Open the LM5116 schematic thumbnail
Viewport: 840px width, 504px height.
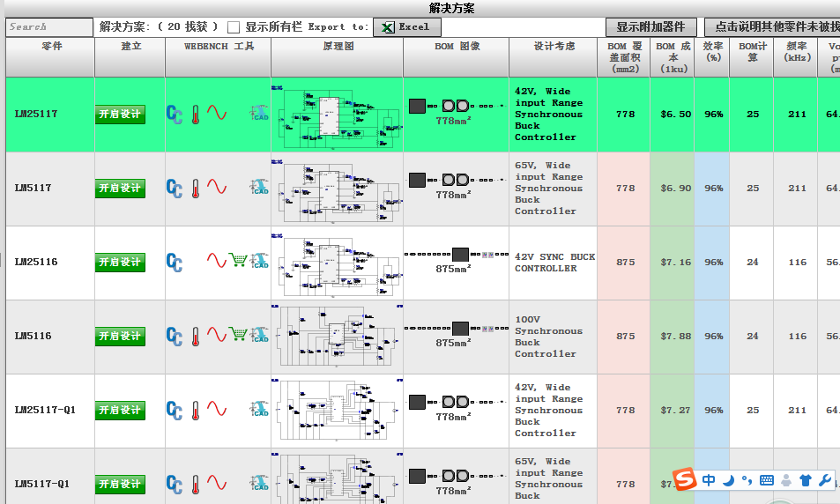[x=337, y=337]
